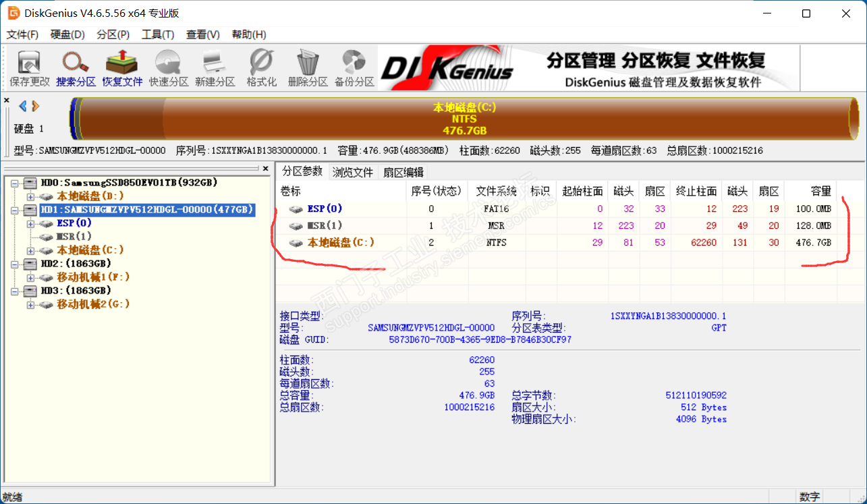The height and width of the screenshot is (504, 867).
Task: Click the 起始柱面 column header
Action: (582, 191)
